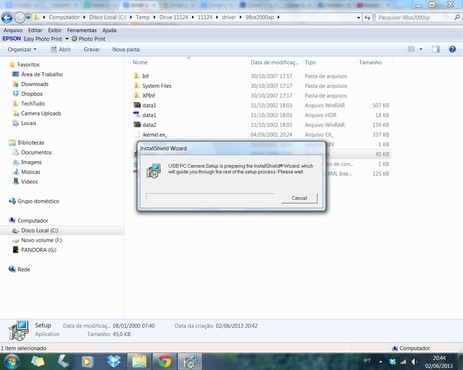Click the refresh button beside address bar

[367, 18]
